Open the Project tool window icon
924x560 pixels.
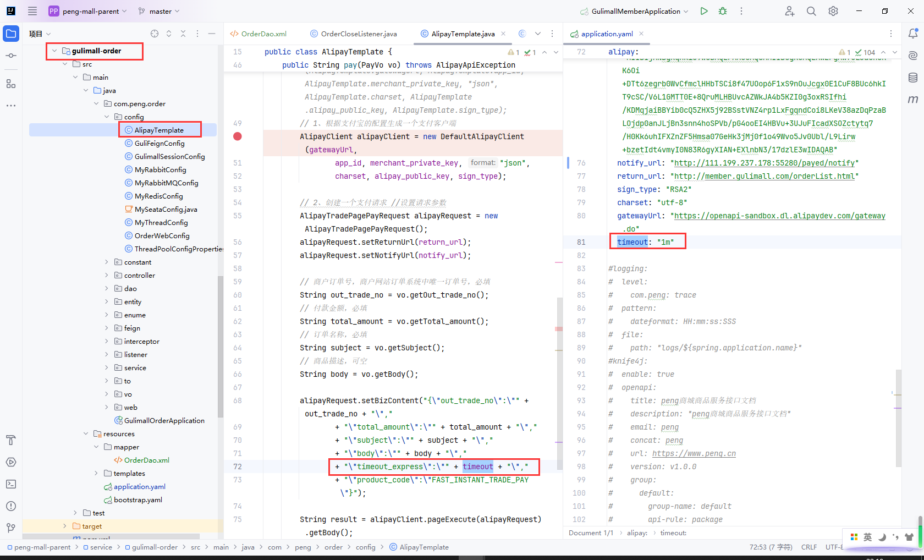11,34
